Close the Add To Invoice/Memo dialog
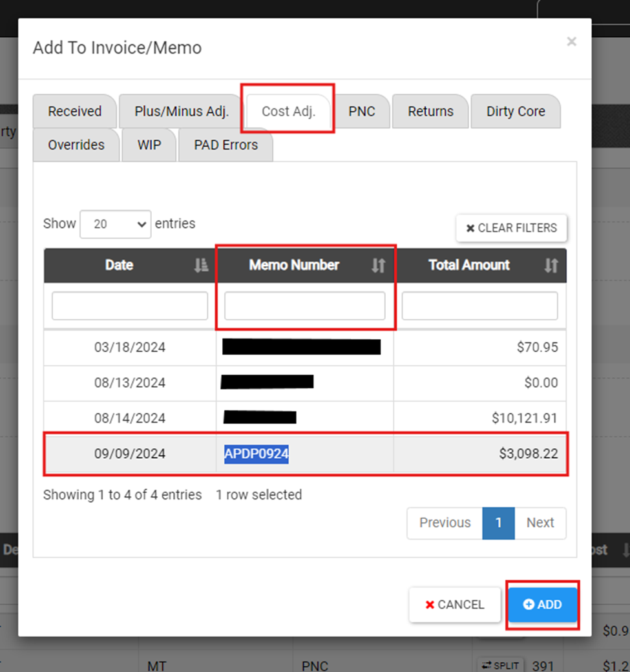 (571, 41)
